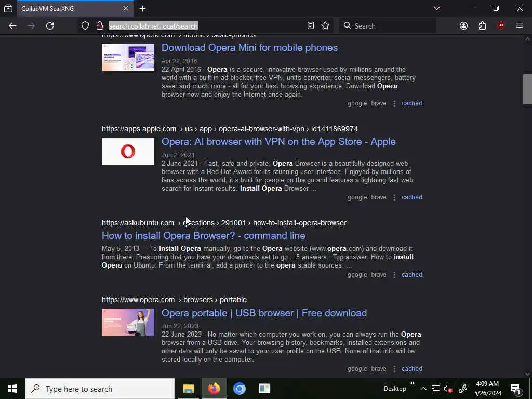Open the muted volume icon
Screen dimensions: 532x399
448,389
